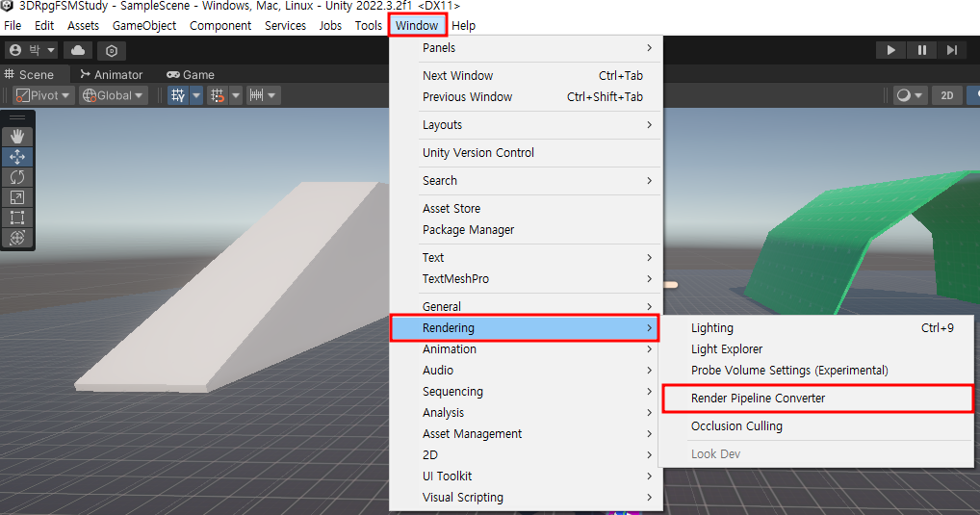Open the Help menu
Screen dimensions: 980x515
coord(464,26)
